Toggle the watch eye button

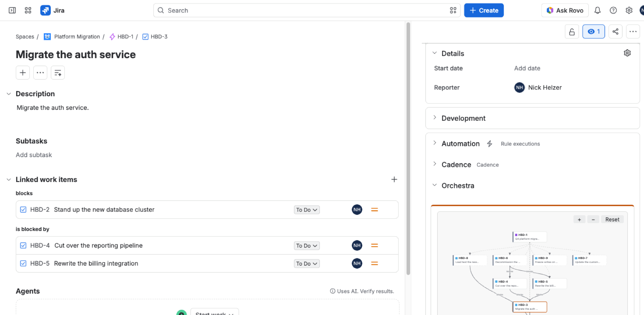pyautogui.click(x=594, y=31)
